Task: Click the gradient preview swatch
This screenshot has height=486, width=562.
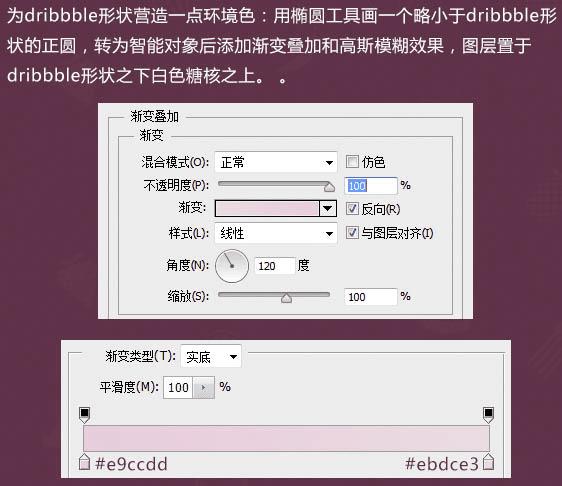Action: 267,209
